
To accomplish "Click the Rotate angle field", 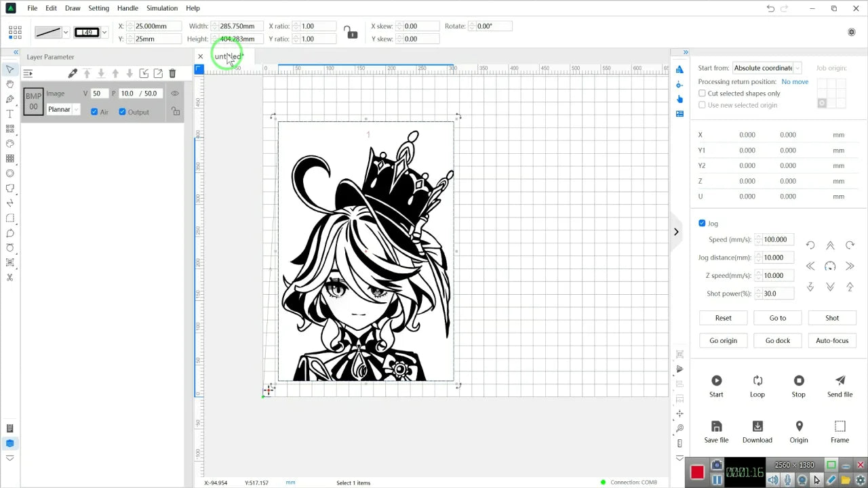I will [x=493, y=26].
